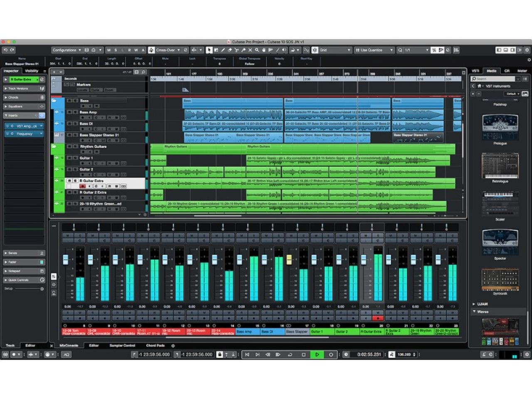Activate the Zoom magnifier tool
The width and height of the screenshot is (532, 399).
pos(257,50)
